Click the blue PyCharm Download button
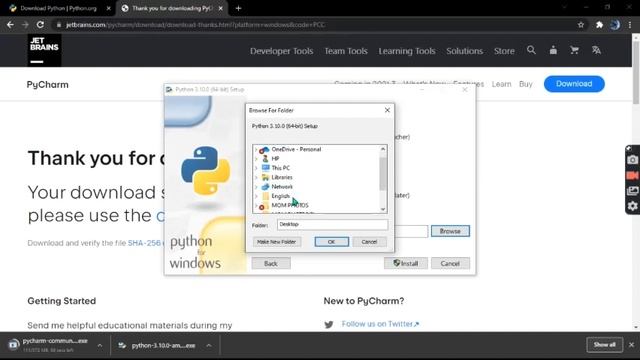This screenshot has width=640, height=360. (574, 84)
